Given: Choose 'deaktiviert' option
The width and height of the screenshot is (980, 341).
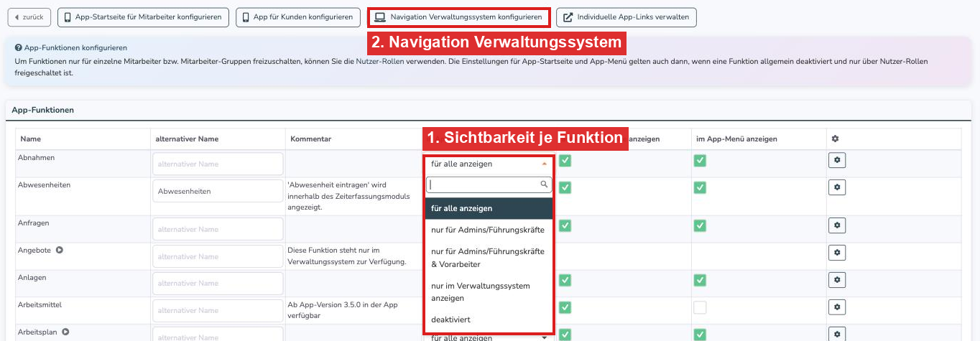Looking at the screenshot, I should [489, 319].
